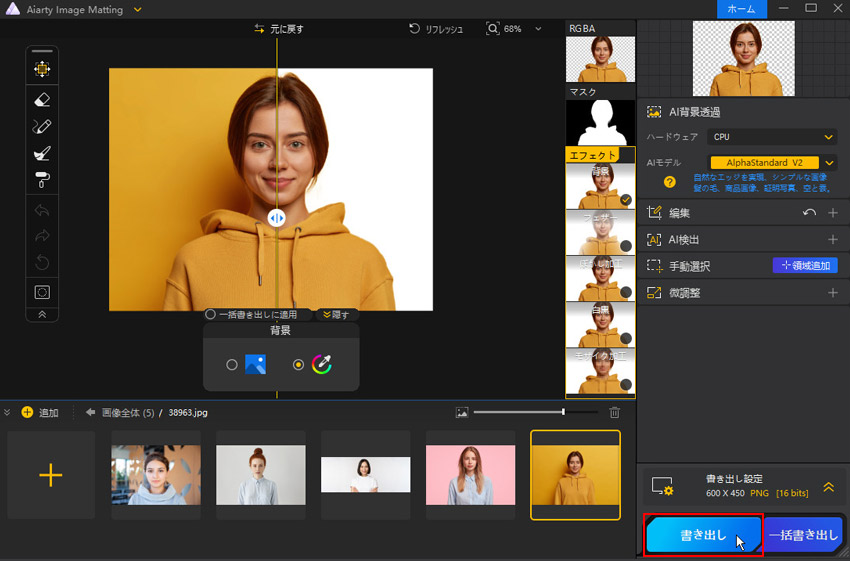This screenshot has height=561, width=850.
Task: Expand the 微調整 section plus
Action: coord(833,293)
